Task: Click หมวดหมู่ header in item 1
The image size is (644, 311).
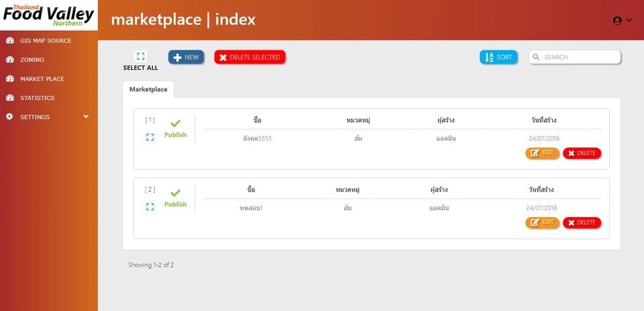Action: (x=358, y=120)
